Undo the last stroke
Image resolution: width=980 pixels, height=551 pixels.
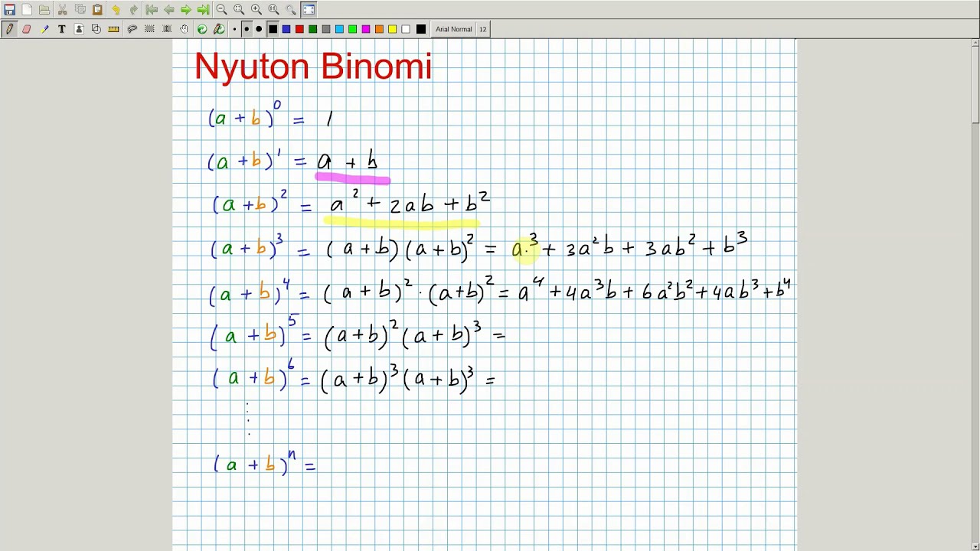pyautogui.click(x=116, y=10)
